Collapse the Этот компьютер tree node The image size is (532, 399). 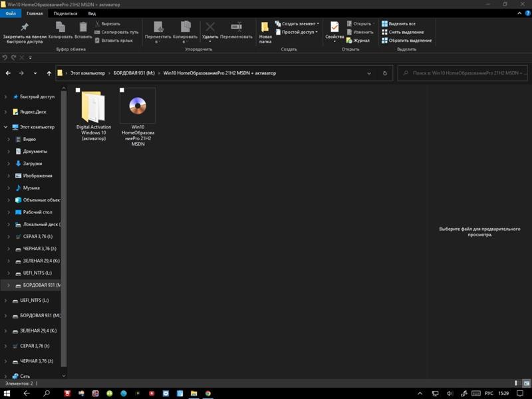pyautogui.click(x=5, y=127)
